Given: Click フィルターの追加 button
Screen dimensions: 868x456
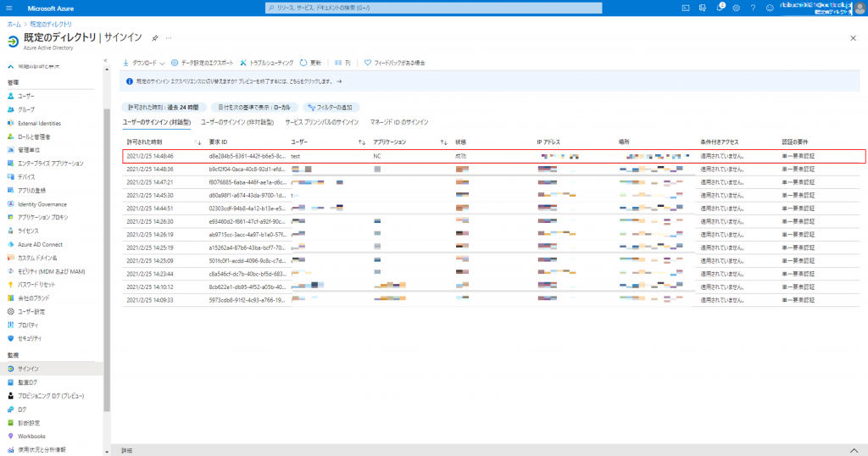Looking at the screenshot, I should [331, 108].
